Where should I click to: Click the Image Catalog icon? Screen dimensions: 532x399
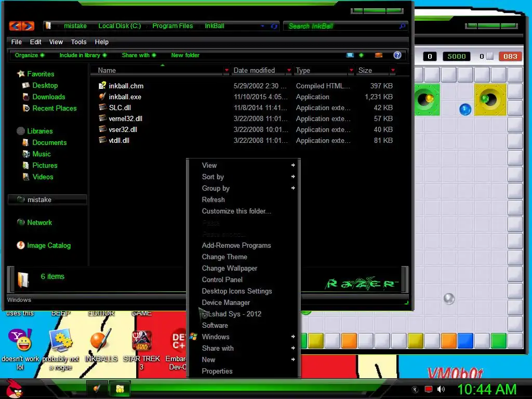tap(21, 245)
